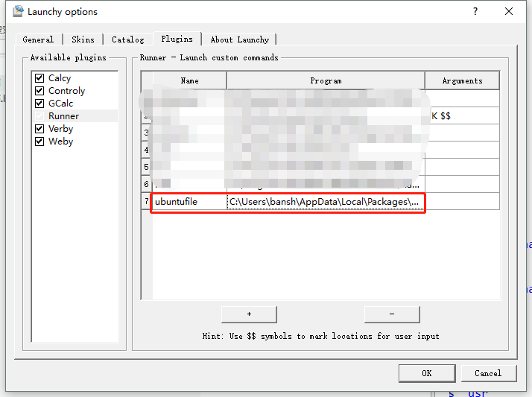The width and height of the screenshot is (532, 397).
Task: Select Runner in the plugins list
Action: coord(64,116)
